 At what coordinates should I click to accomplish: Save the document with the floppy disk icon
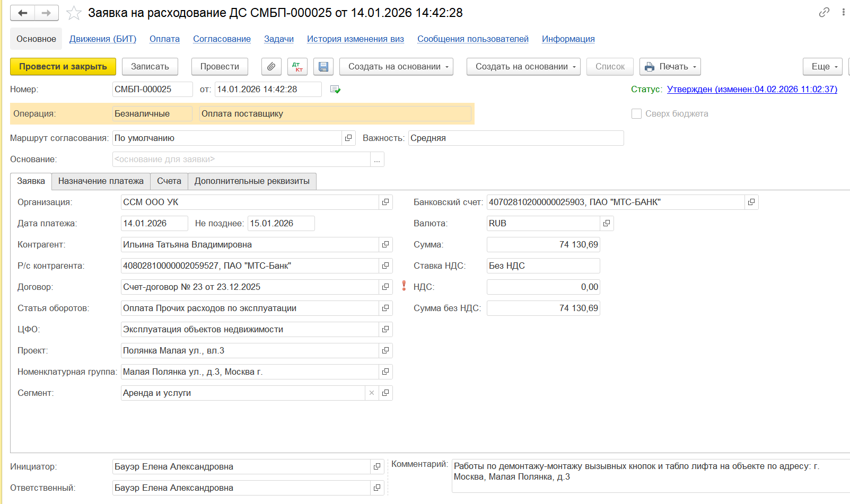click(x=323, y=67)
